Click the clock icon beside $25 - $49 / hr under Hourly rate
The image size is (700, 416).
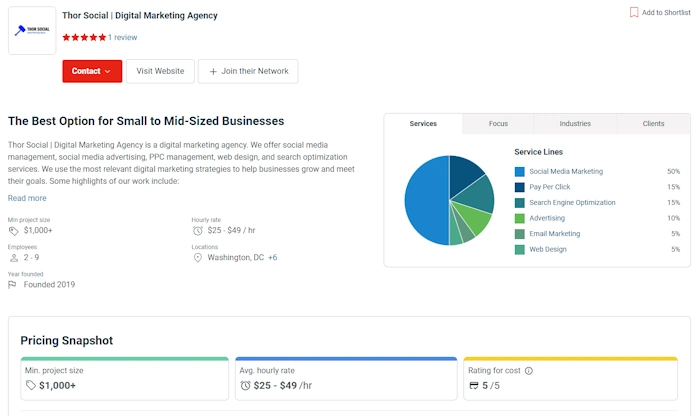point(197,231)
